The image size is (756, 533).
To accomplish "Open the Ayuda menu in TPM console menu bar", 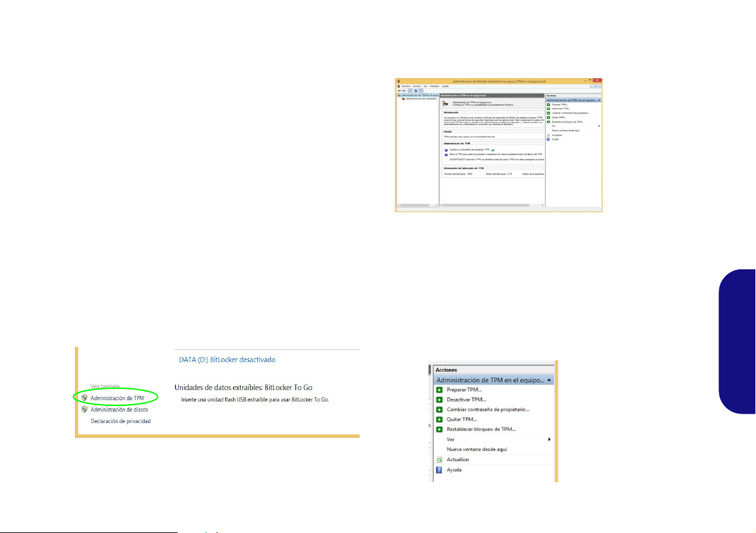I will point(446,86).
